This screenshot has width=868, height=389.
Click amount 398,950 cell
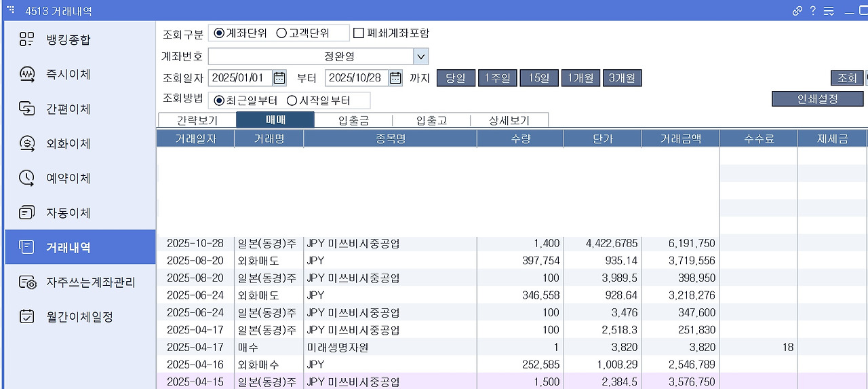tap(680, 278)
